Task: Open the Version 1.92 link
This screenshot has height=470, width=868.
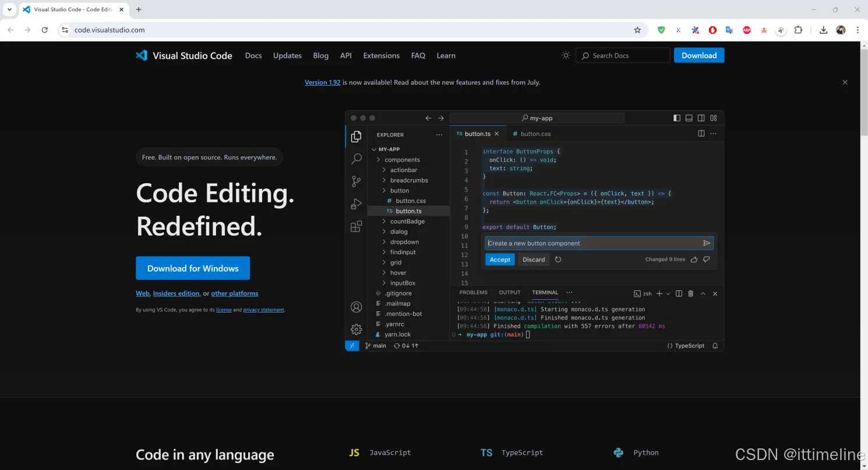Action: coord(322,82)
